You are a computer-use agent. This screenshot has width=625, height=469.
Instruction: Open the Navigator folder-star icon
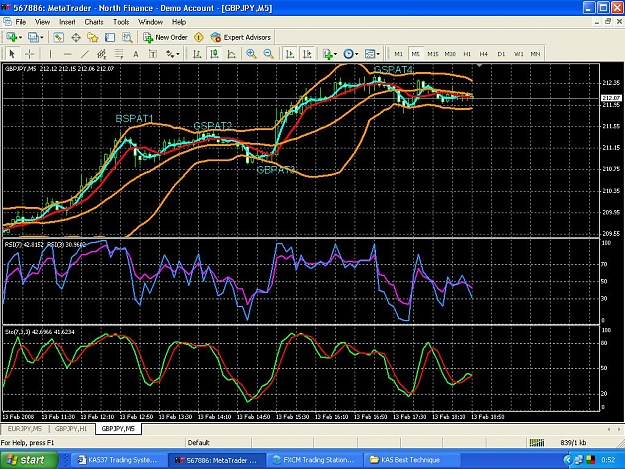tap(93, 37)
